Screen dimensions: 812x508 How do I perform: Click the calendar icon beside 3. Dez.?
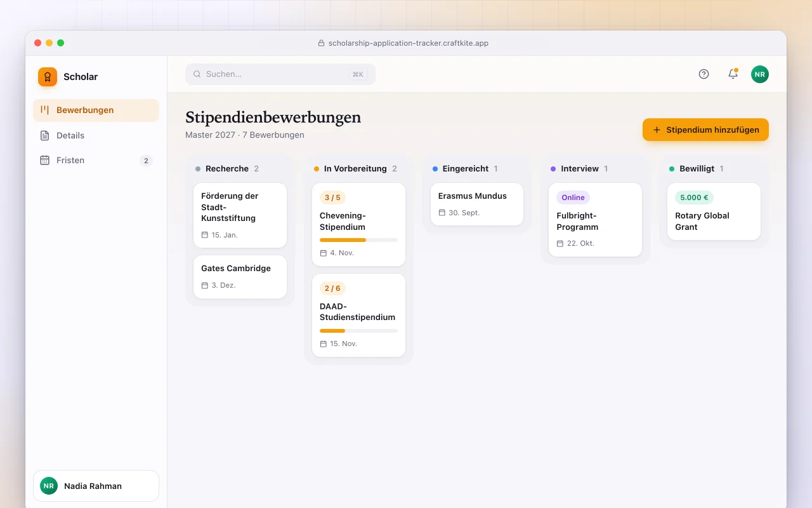[205, 285]
